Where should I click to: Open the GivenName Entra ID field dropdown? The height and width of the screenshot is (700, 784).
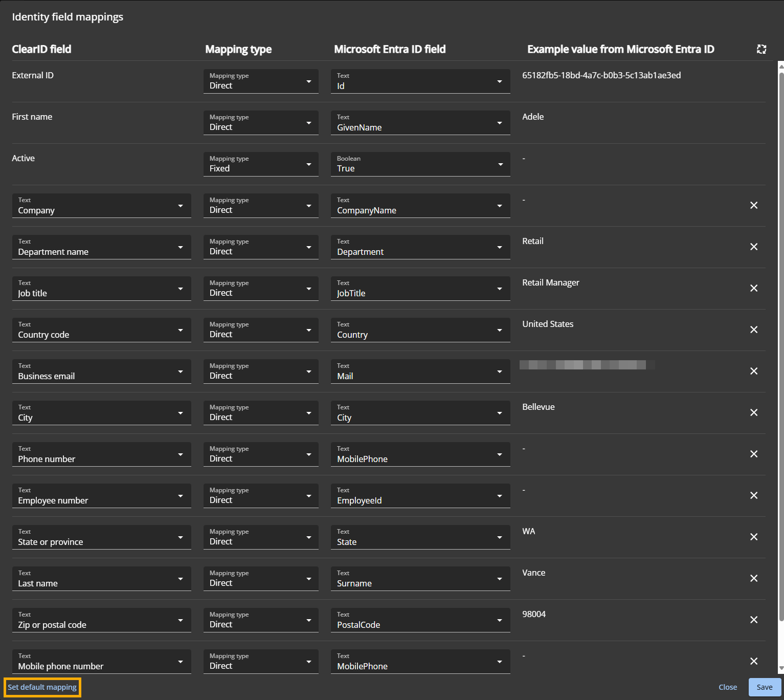[420, 123]
